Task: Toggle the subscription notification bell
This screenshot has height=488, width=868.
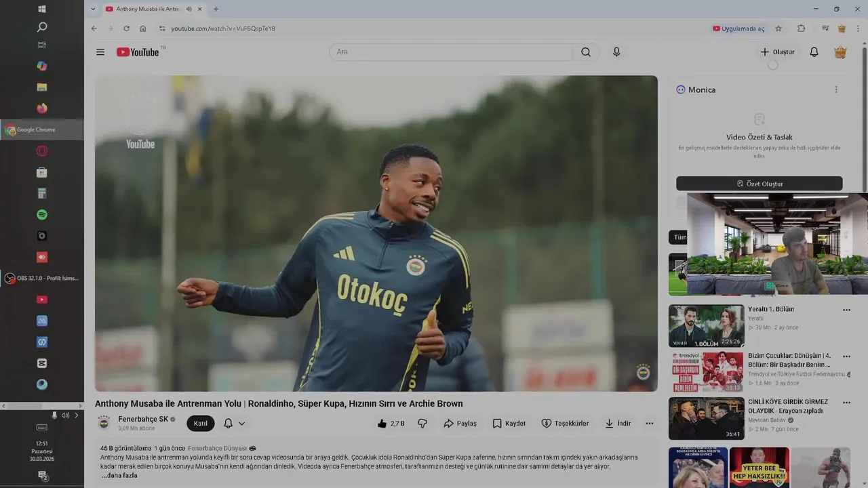Action: [229, 424]
